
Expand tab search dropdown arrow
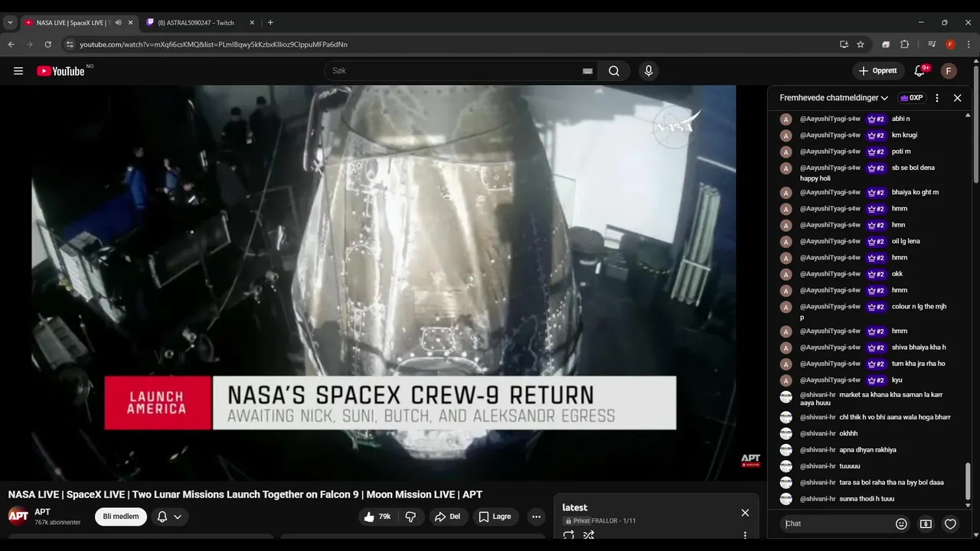tap(10, 23)
